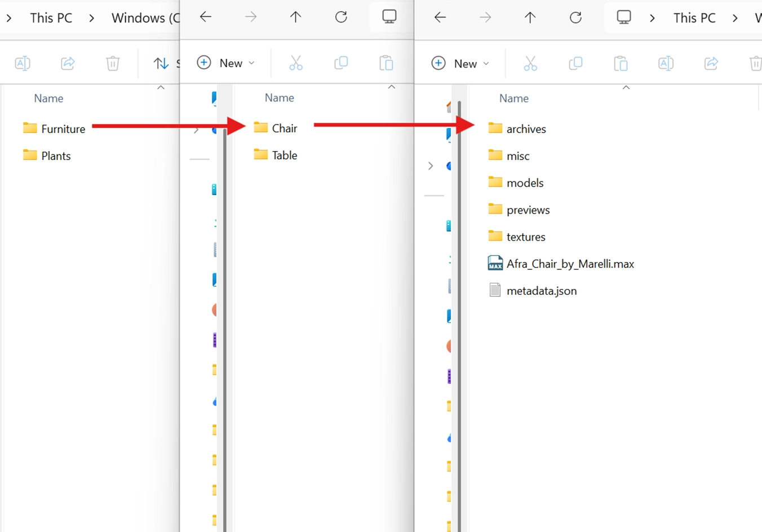This screenshot has height=532, width=762.
Task: Open the New dropdown in the Chair/Table window
Action: tap(226, 63)
